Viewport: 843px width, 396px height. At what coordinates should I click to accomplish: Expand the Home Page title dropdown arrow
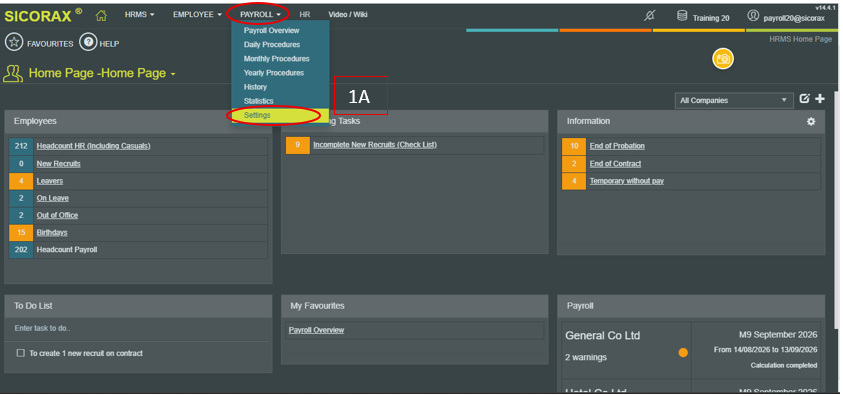173,75
